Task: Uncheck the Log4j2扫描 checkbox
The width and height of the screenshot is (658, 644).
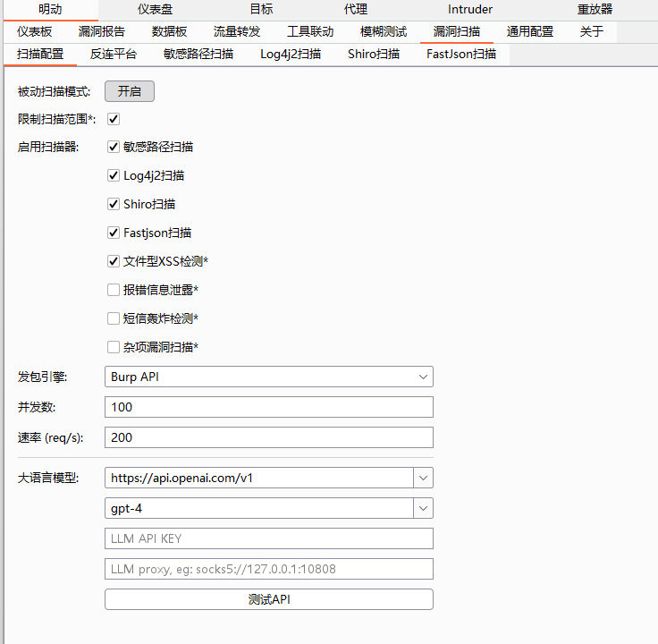Action: [x=114, y=176]
